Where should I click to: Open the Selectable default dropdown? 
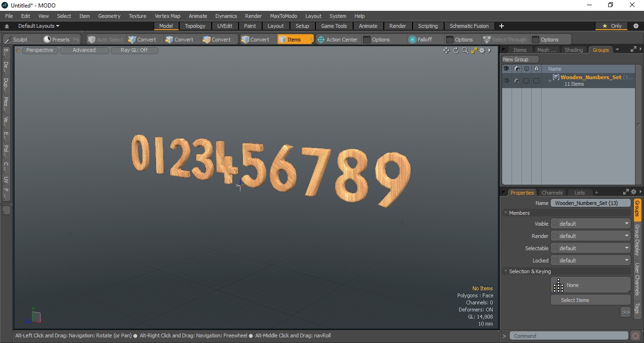coord(594,248)
